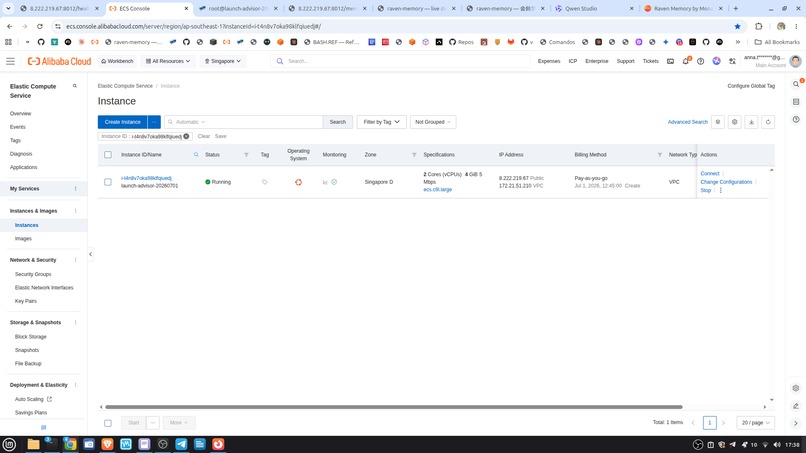Click the Change Configurations link

click(x=726, y=182)
